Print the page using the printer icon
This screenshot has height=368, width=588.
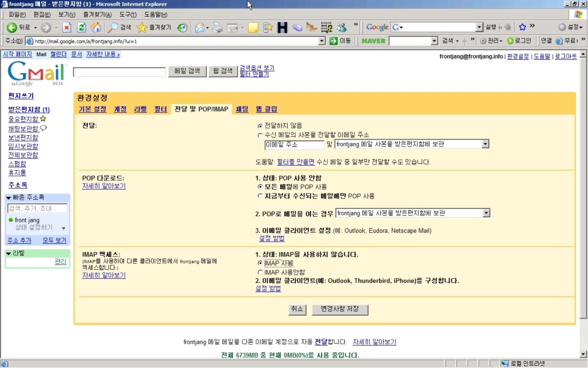218,28
